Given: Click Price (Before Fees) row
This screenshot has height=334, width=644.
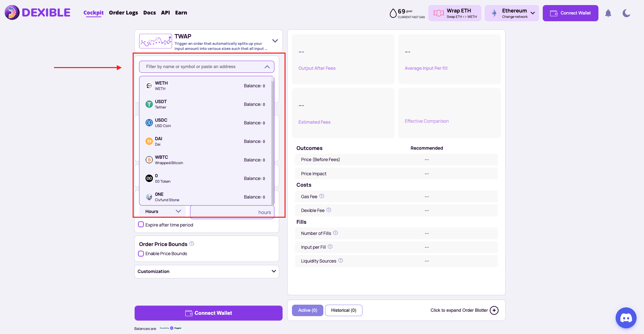Looking at the screenshot, I should click(x=396, y=159).
